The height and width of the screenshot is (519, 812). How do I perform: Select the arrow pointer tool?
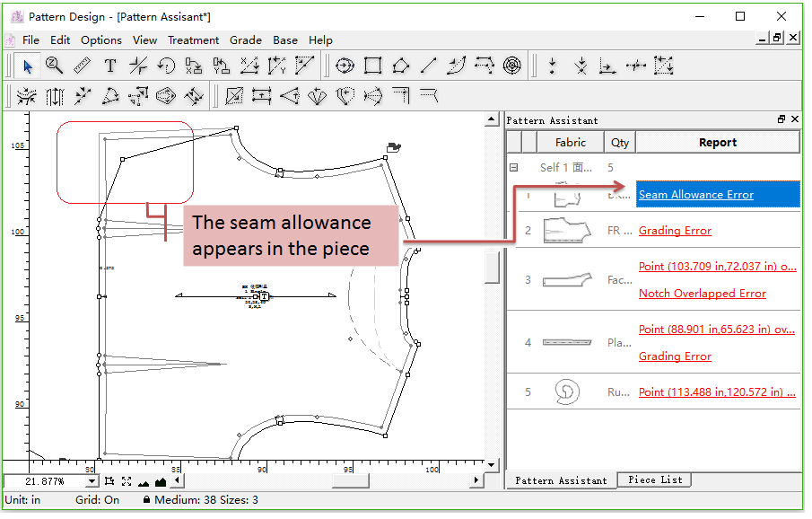[x=27, y=66]
